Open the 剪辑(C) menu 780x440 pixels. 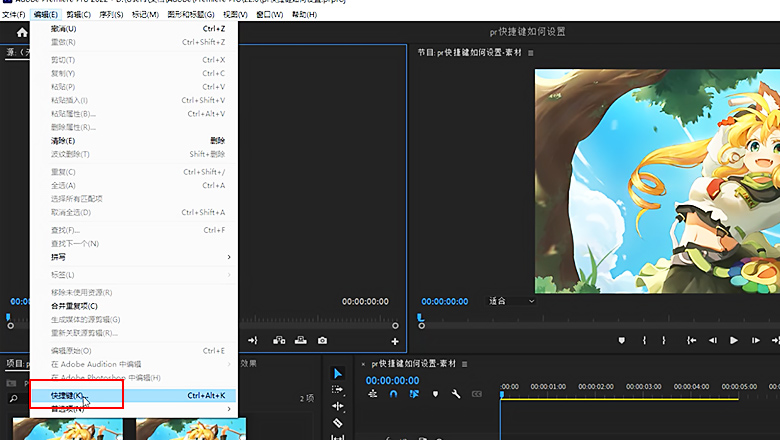click(x=79, y=14)
